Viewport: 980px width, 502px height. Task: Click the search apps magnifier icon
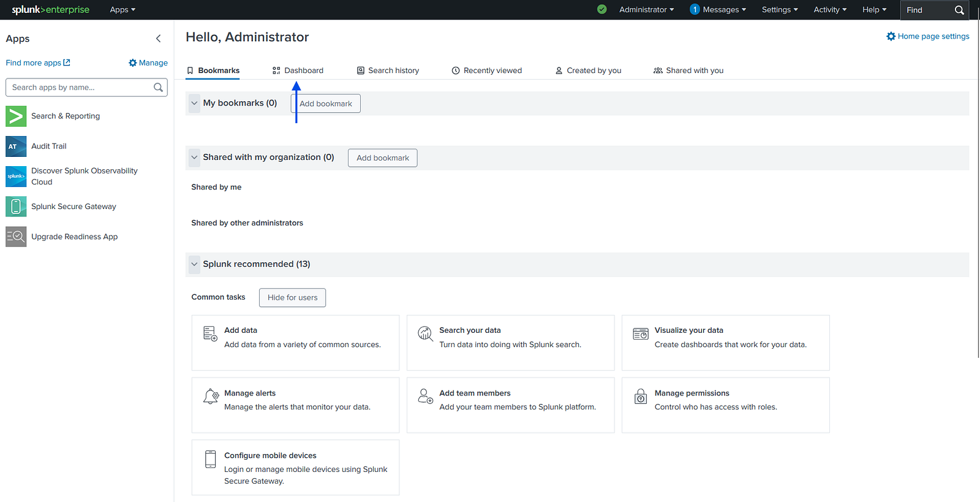point(158,88)
